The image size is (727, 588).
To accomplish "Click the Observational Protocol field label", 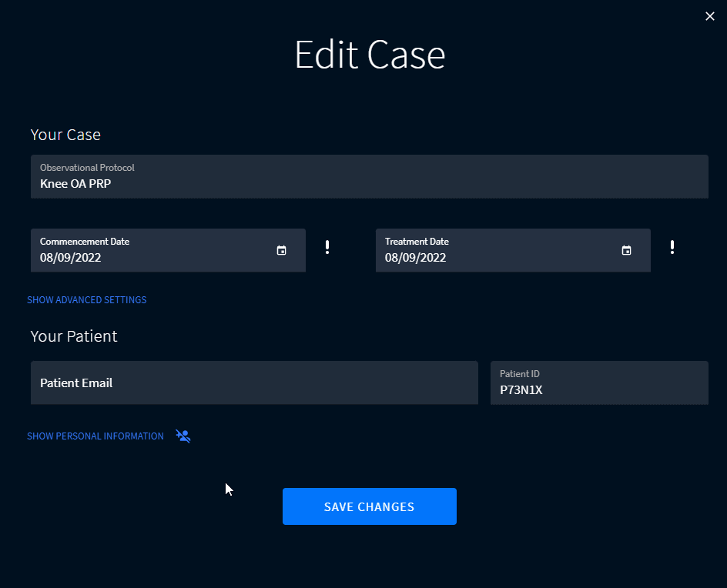I will click(88, 168).
